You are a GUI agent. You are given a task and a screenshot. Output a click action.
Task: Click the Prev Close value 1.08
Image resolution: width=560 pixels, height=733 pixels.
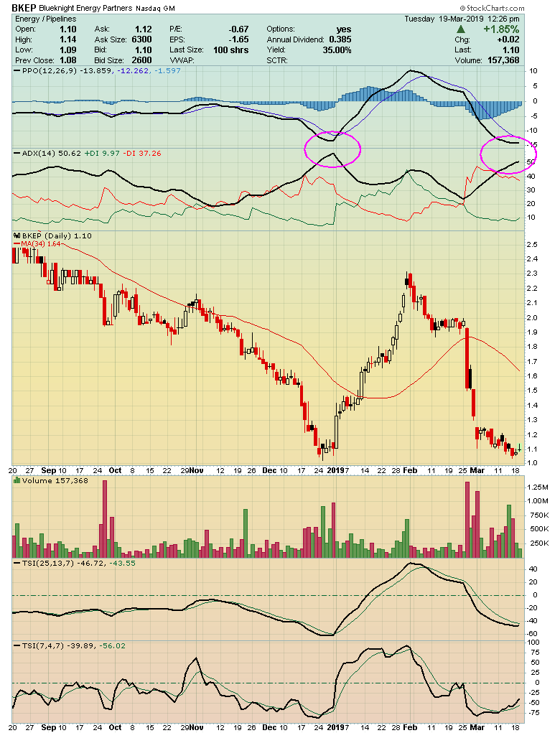tap(67, 60)
